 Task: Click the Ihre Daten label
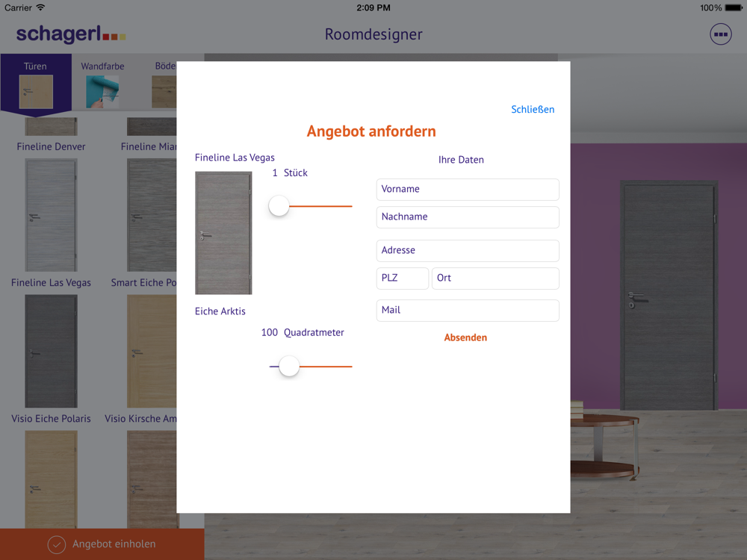461,160
